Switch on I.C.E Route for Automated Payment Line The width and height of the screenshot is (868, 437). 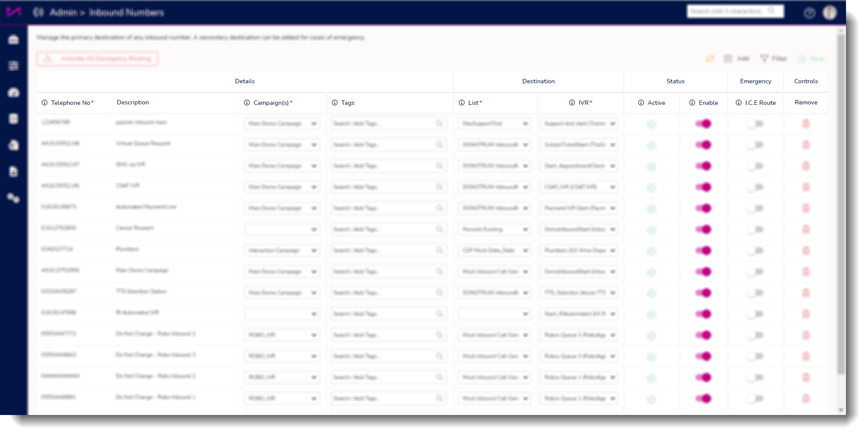click(755, 208)
